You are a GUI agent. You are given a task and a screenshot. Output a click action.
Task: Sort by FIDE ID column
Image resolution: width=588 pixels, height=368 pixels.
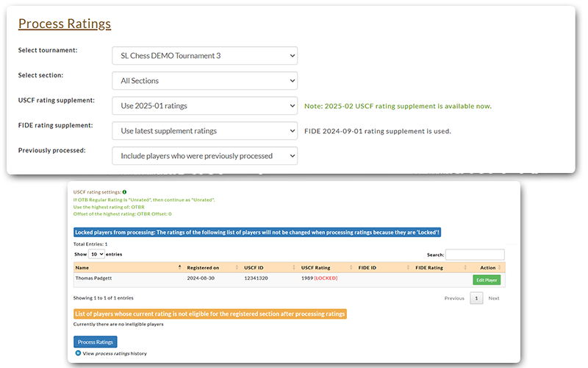pos(368,267)
